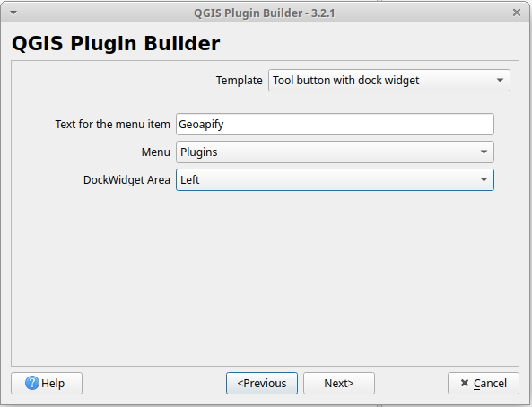
Task: Click the blue question mark Help icon
Action: 32,383
